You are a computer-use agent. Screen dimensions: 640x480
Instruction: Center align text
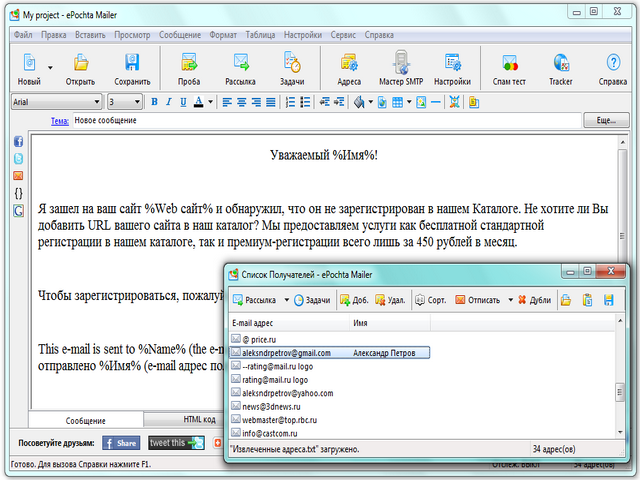coord(242,102)
